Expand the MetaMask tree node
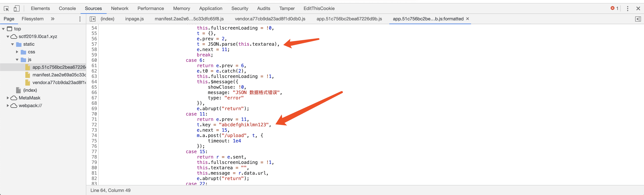This screenshot has height=195, width=644. pyautogui.click(x=8, y=98)
